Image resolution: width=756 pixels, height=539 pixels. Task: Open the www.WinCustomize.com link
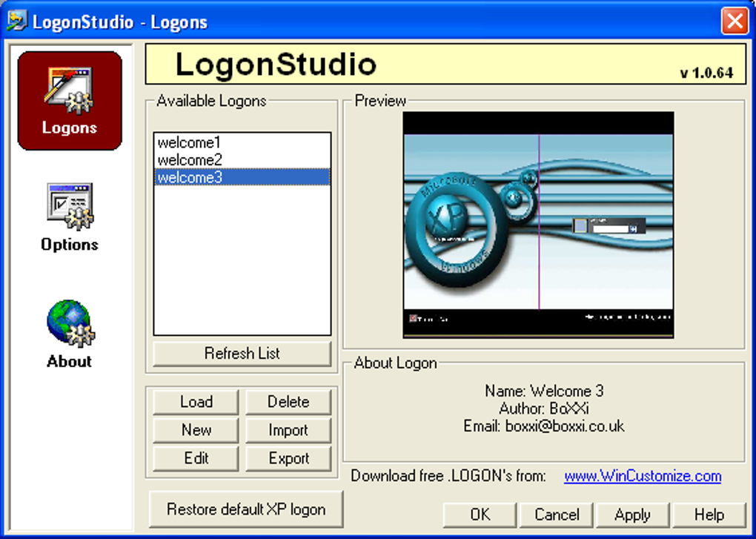pos(643,476)
